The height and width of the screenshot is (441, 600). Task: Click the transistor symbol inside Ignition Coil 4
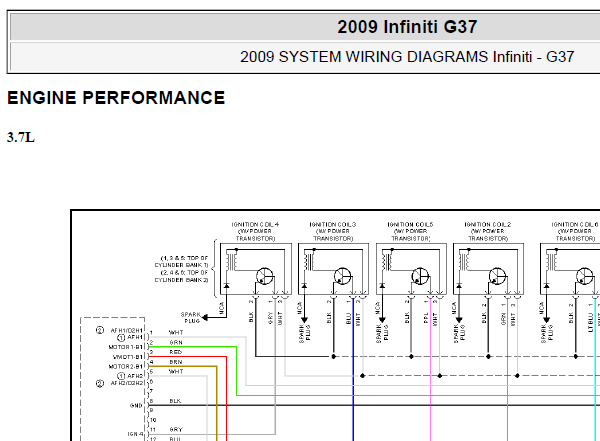pos(264,276)
